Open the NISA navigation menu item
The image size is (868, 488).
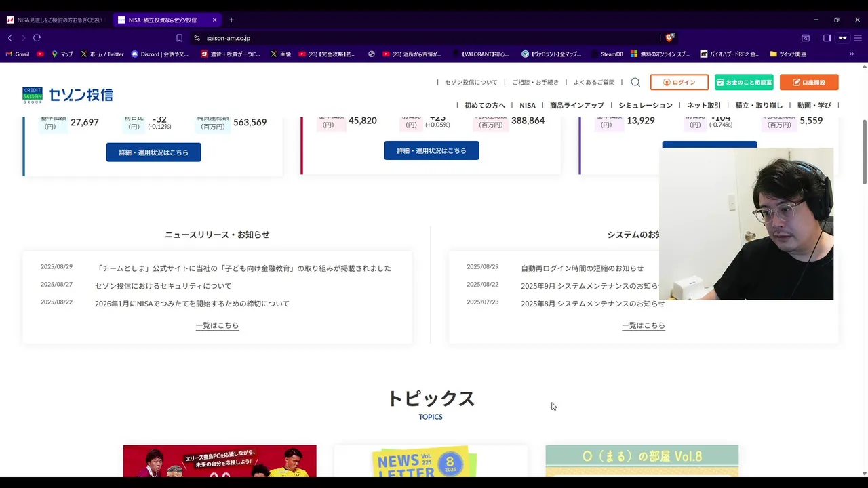528,105
